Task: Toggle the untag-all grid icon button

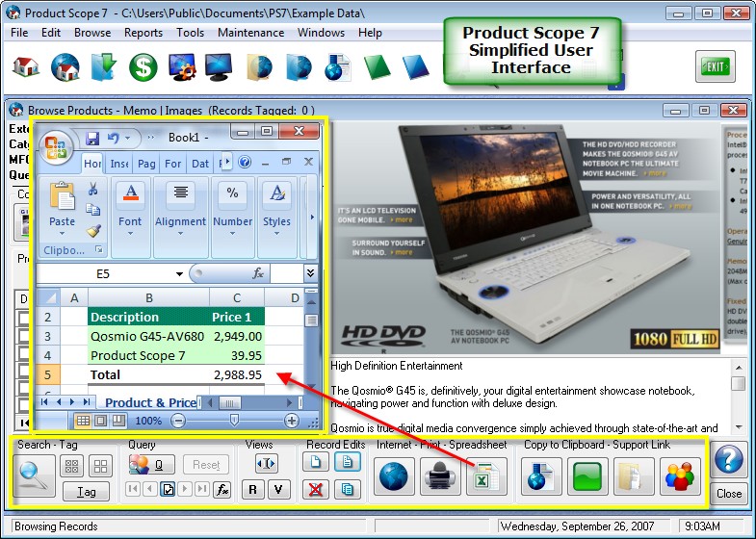Action: tap(101, 466)
